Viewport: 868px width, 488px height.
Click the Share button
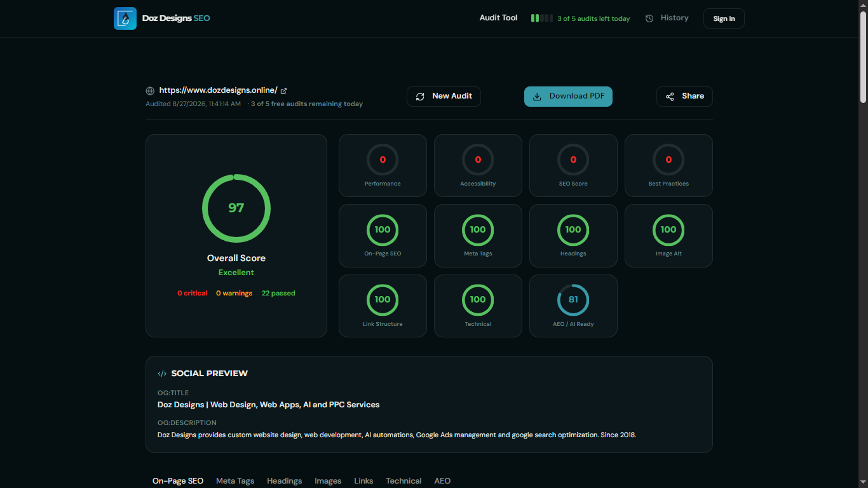tap(684, 97)
